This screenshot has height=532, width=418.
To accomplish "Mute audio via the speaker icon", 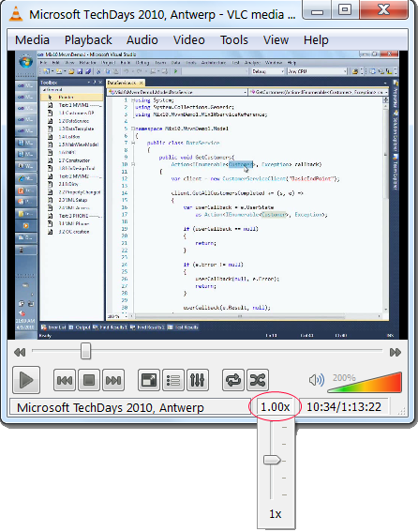I will pyautogui.click(x=317, y=380).
